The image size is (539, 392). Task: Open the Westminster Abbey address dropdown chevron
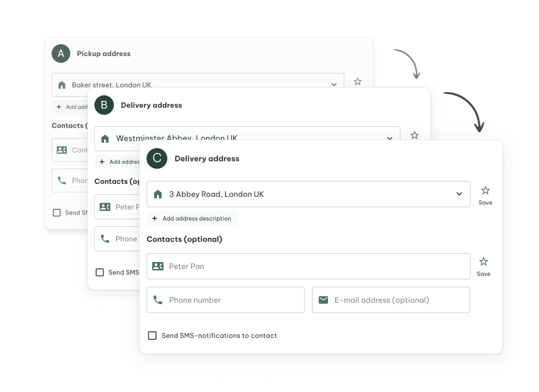click(x=389, y=138)
